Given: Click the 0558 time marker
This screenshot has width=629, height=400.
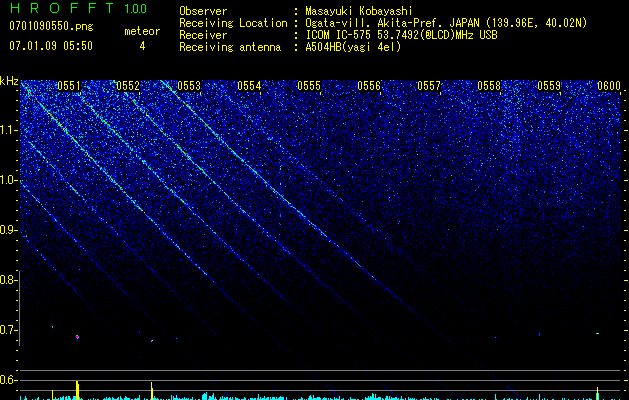Looking at the screenshot, I should [489, 86].
